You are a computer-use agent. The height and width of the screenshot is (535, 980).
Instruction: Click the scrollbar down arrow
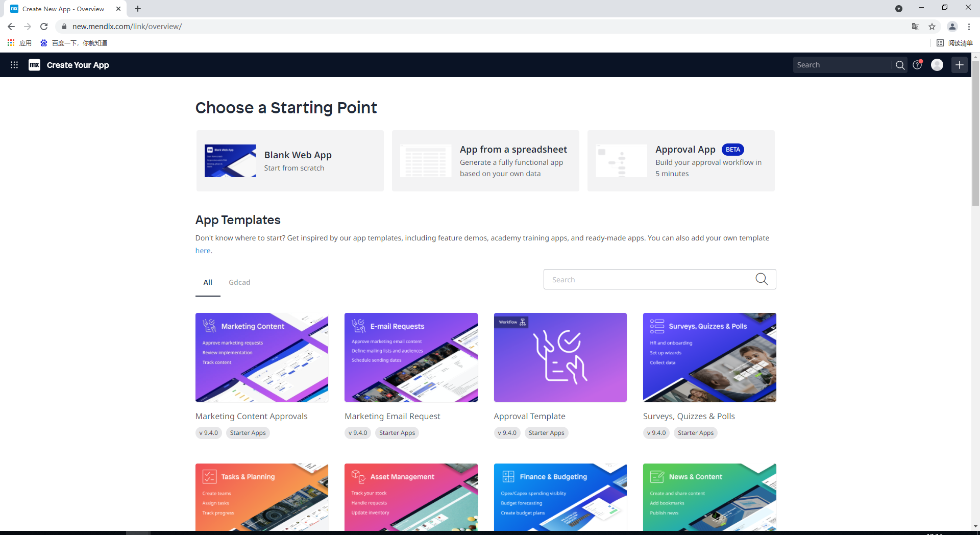point(975,526)
